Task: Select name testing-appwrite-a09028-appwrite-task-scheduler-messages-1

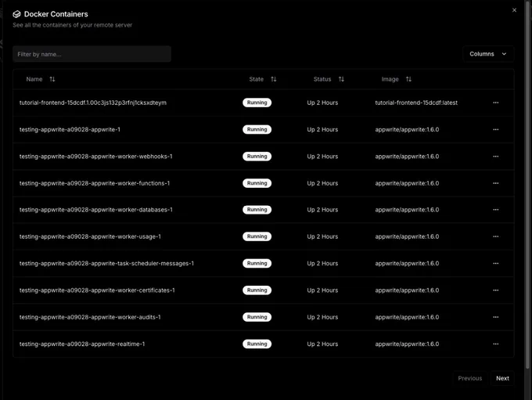Action: [x=106, y=263]
